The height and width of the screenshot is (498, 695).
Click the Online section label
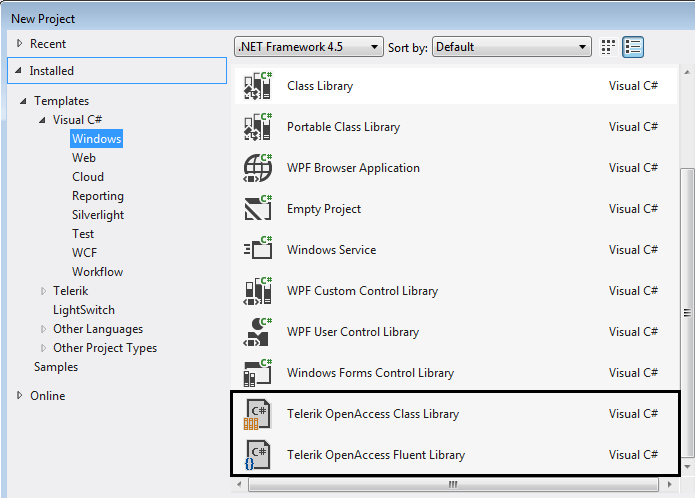pos(47,396)
